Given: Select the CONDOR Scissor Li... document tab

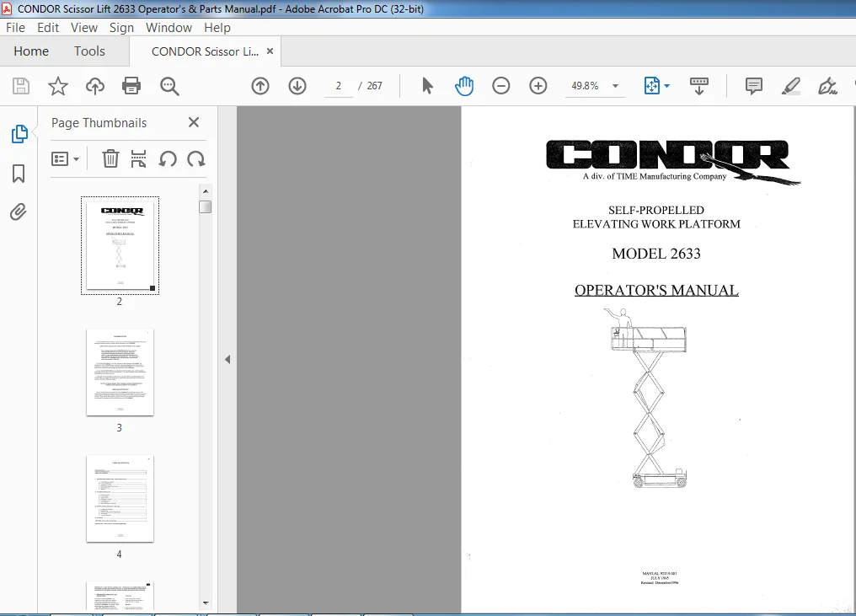Looking at the screenshot, I should [205, 51].
